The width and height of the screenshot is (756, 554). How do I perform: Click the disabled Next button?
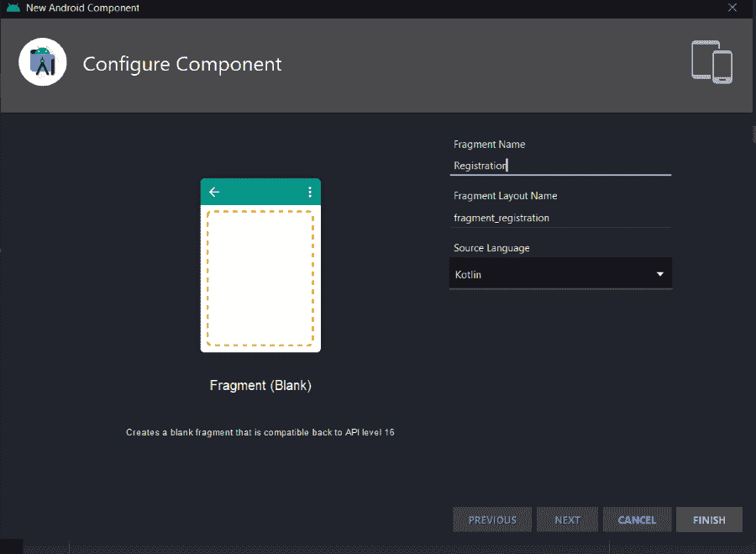click(x=567, y=520)
